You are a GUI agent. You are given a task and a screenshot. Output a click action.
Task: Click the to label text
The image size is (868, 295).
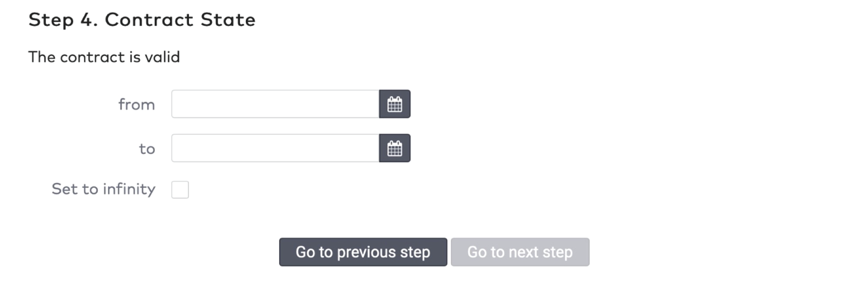pos(147,149)
